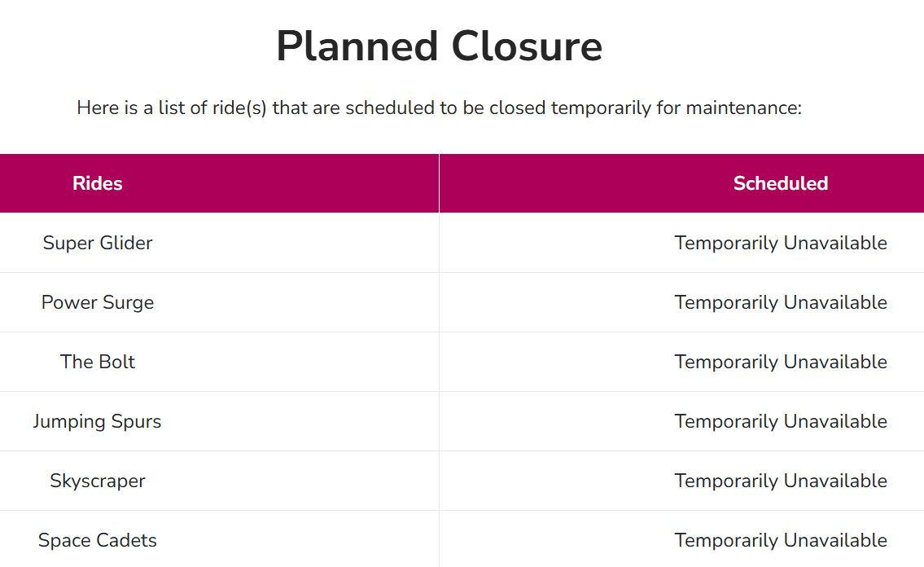Click Power Surge's Temporarily Unavailable status
Screen dimensions: 924x567
tap(781, 302)
